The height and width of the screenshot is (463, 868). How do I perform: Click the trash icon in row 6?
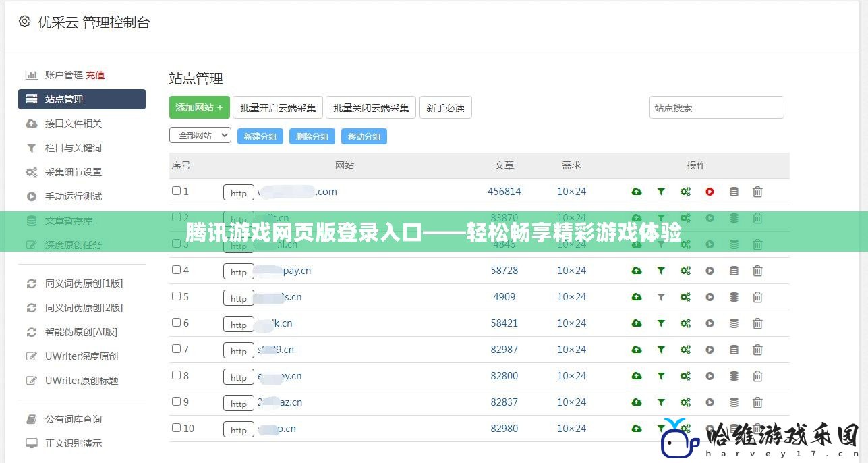pyautogui.click(x=757, y=323)
